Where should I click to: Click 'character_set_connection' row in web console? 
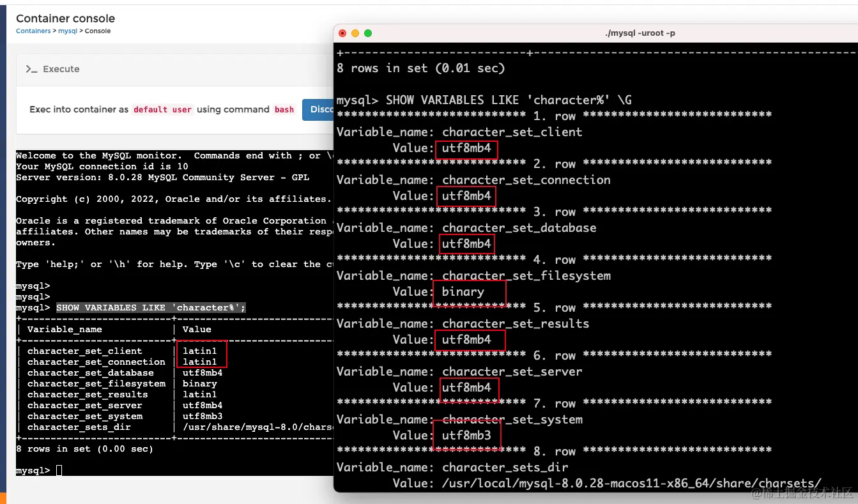pos(174,362)
